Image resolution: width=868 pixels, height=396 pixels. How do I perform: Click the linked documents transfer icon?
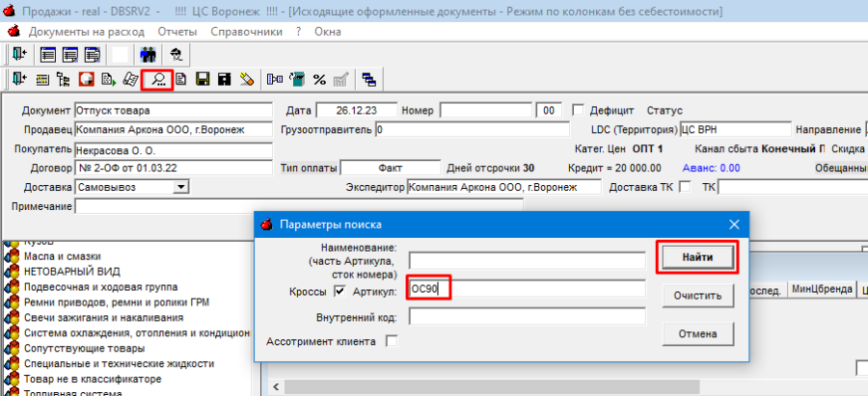pyautogui.click(x=275, y=80)
